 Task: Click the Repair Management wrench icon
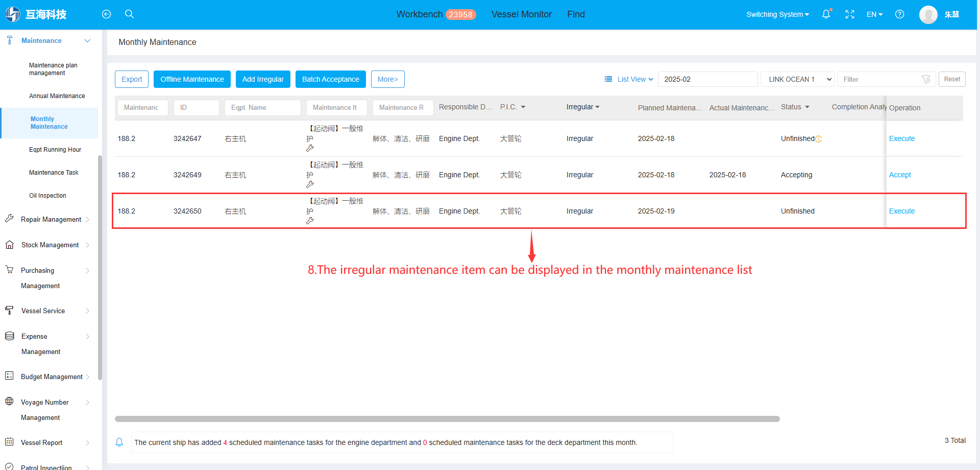click(9, 219)
